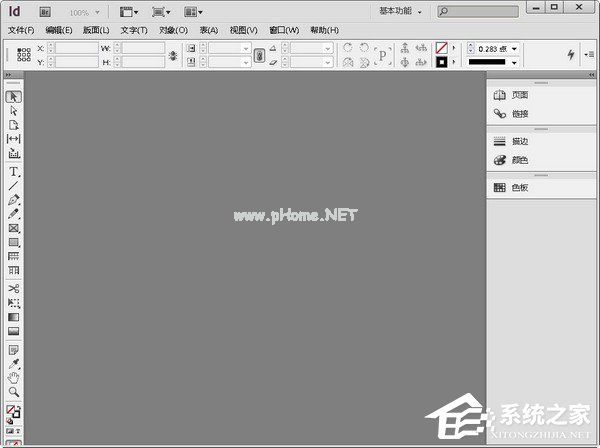Select the Gradient Feather tool
This screenshot has height=448, width=600.
(x=13, y=331)
